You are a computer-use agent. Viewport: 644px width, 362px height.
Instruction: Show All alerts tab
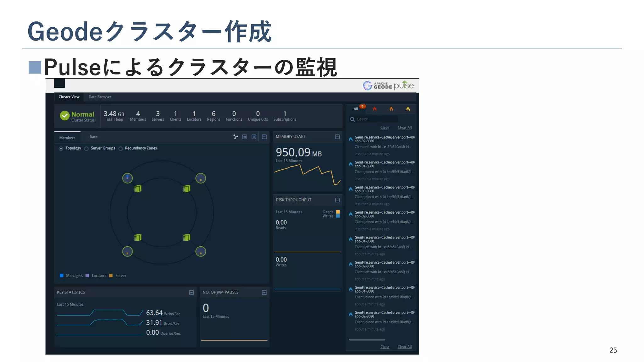(x=356, y=109)
